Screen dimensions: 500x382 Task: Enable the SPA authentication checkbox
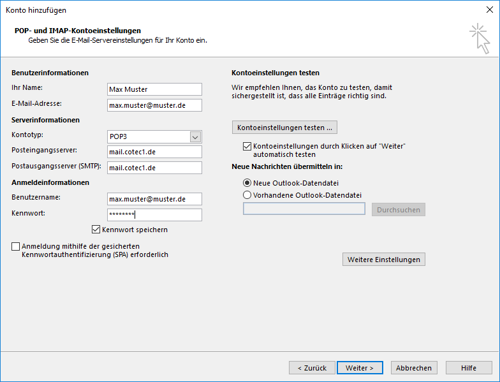point(15,246)
